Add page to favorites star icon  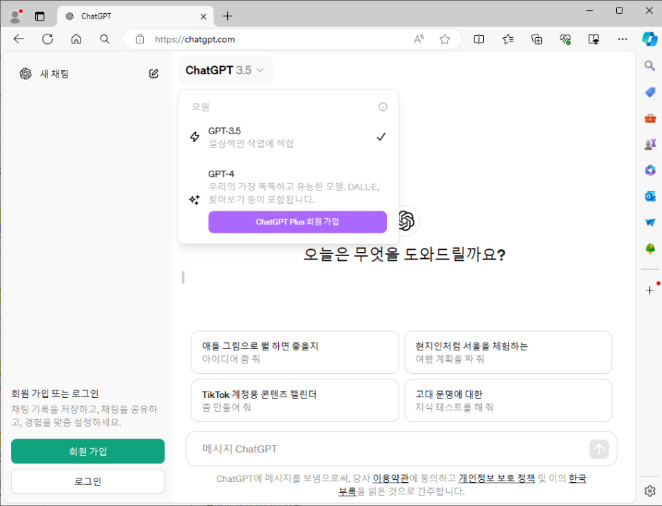445,39
